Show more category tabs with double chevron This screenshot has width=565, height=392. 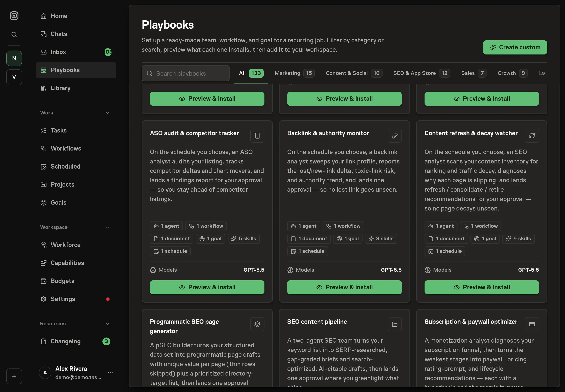[543, 73]
